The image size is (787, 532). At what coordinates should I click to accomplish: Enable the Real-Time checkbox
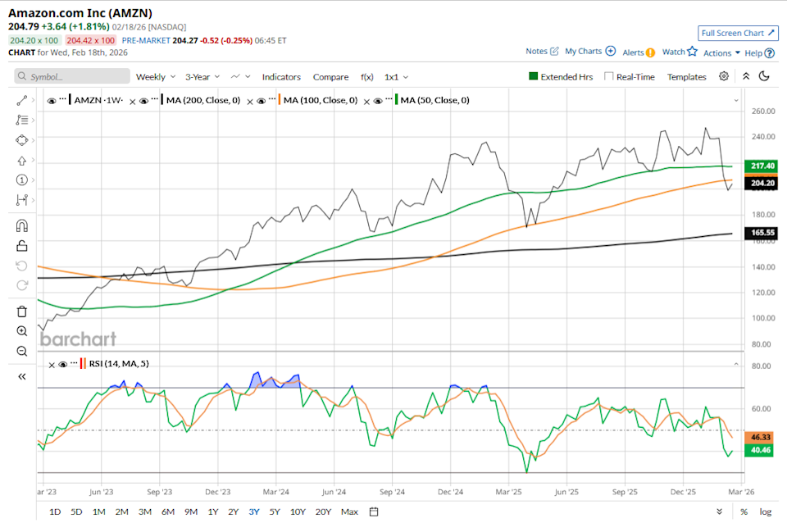coord(609,76)
